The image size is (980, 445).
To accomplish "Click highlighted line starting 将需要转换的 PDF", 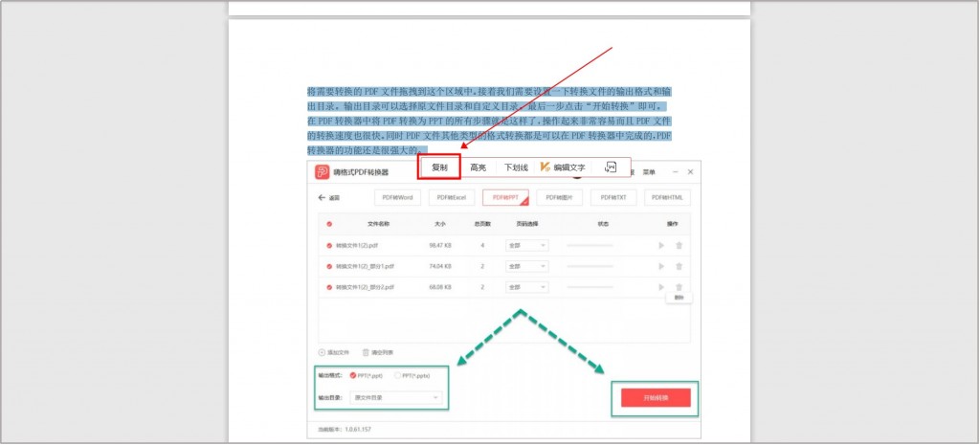I will coord(489,92).
